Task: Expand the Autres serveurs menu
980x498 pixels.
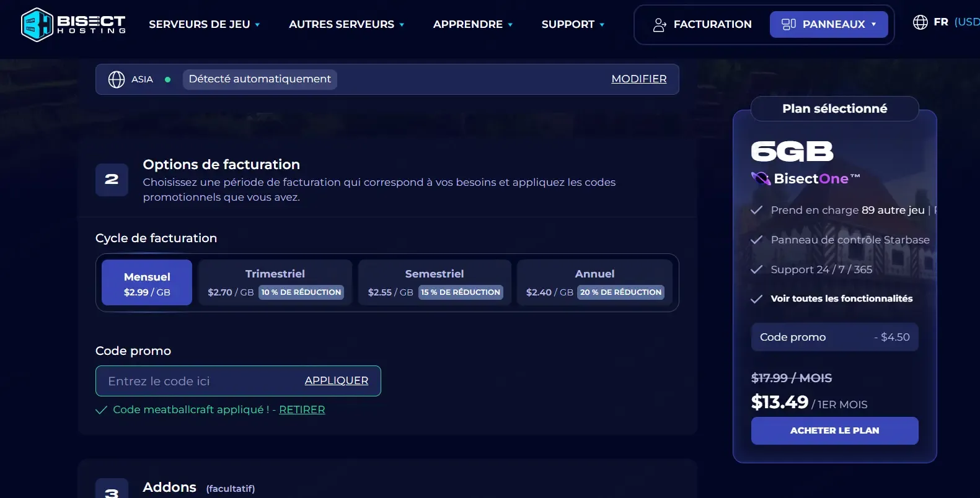Action: tap(347, 24)
